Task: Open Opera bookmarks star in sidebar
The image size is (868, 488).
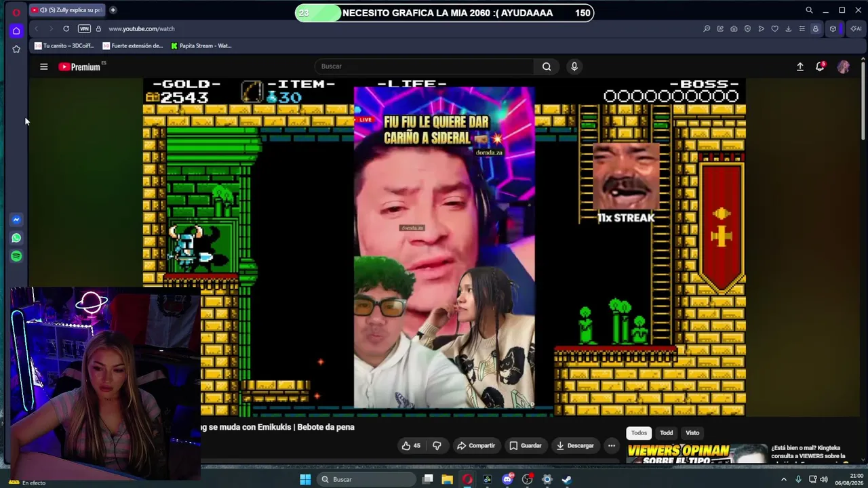Action: pyautogui.click(x=16, y=49)
